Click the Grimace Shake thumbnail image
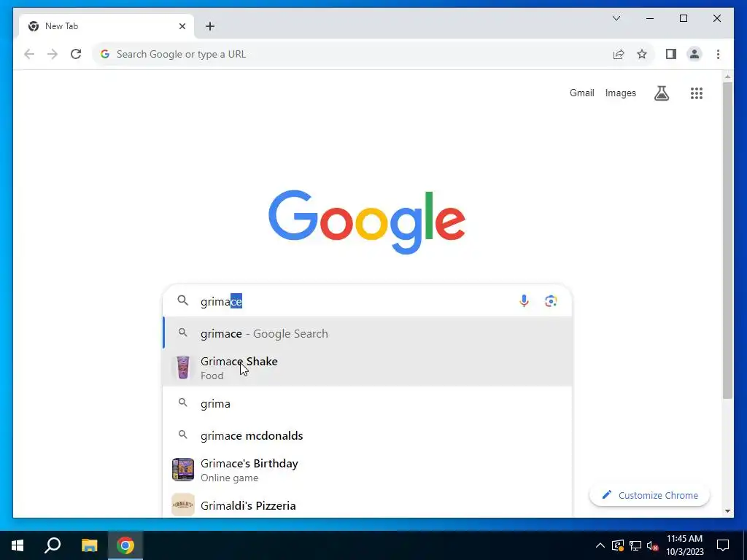 (x=183, y=367)
